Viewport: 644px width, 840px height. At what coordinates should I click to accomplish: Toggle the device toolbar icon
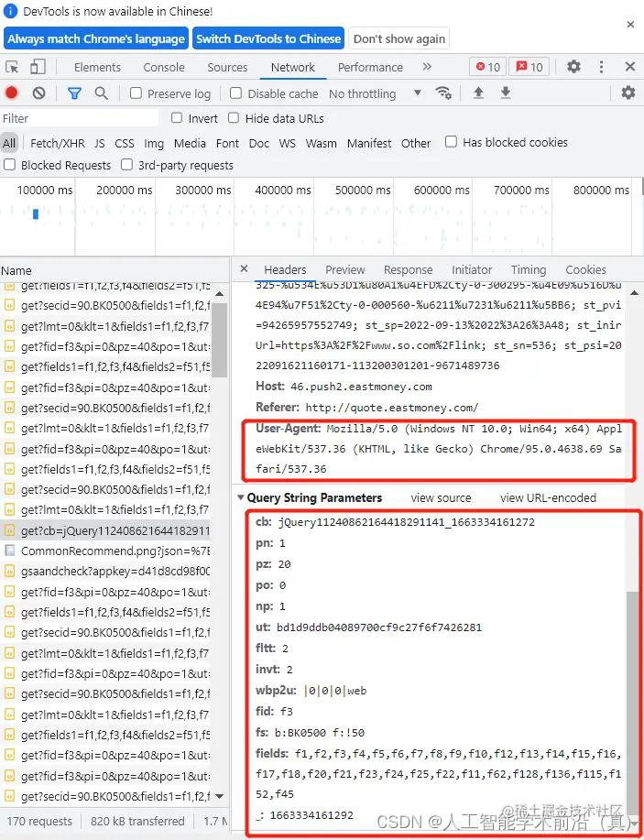(38, 67)
